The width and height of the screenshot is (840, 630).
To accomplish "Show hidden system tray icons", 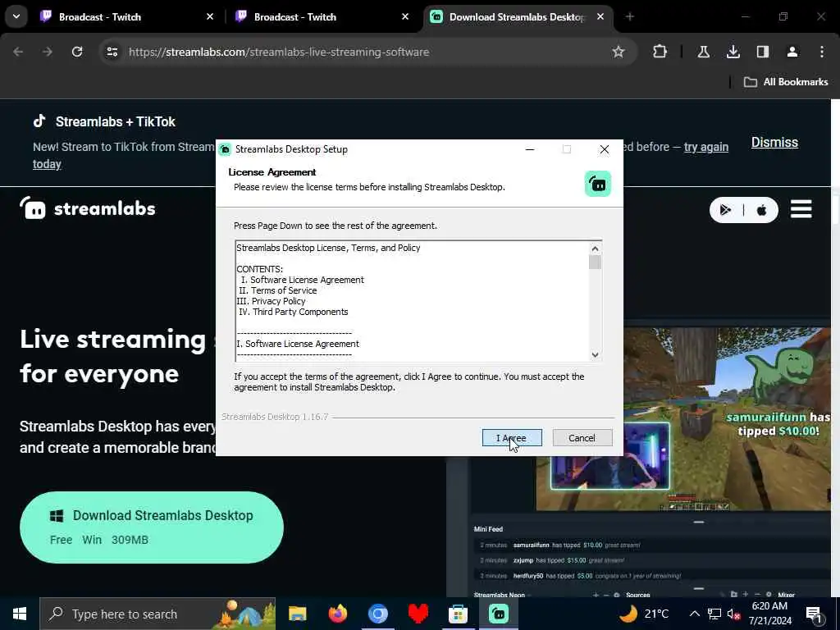I will (x=694, y=614).
